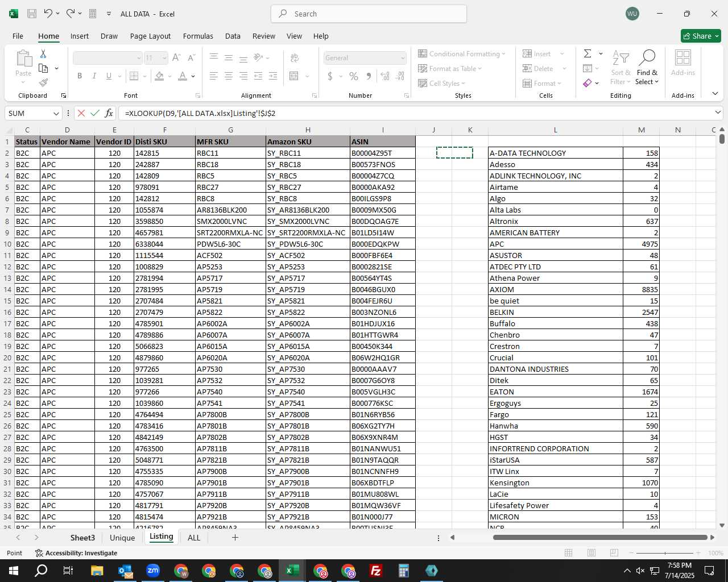This screenshot has width=728, height=582.
Task: Cancel formula entry with the X icon
Action: 81,113
